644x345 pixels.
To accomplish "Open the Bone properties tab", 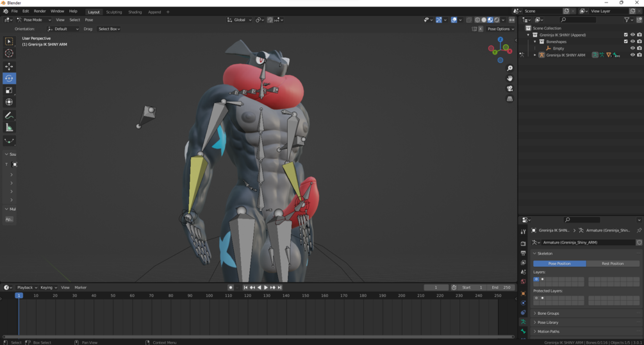I will (x=523, y=332).
